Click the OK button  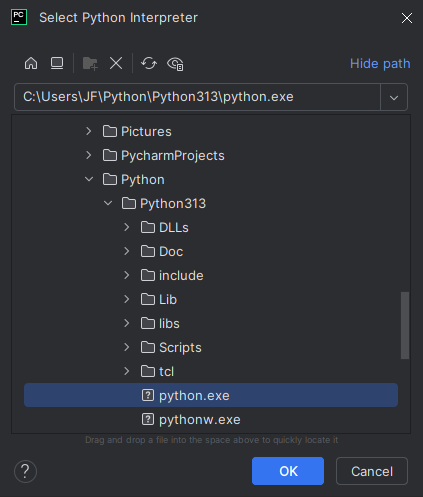[288, 471]
